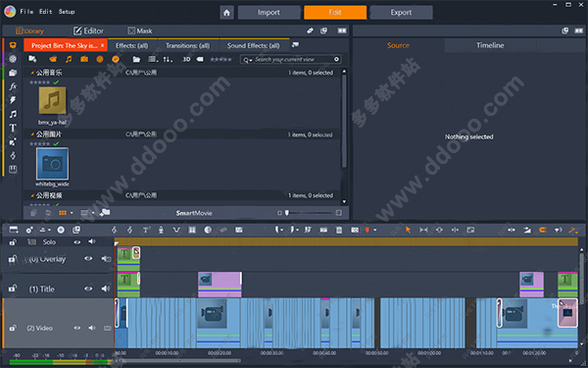Open the File menu
The width and height of the screenshot is (588, 368).
(26, 12)
